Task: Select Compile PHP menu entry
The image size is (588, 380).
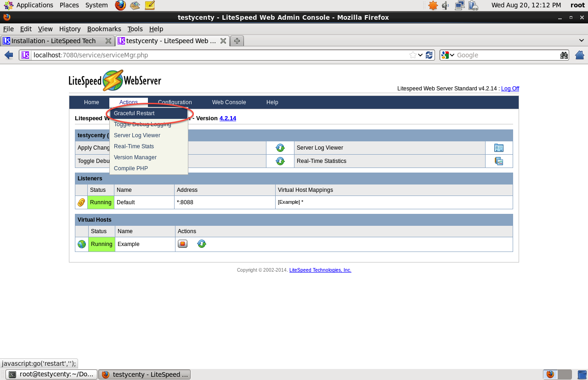Action: (x=149, y=168)
